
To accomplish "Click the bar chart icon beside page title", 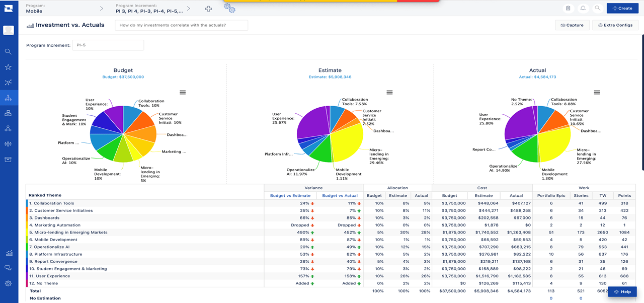I will [30, 25].
